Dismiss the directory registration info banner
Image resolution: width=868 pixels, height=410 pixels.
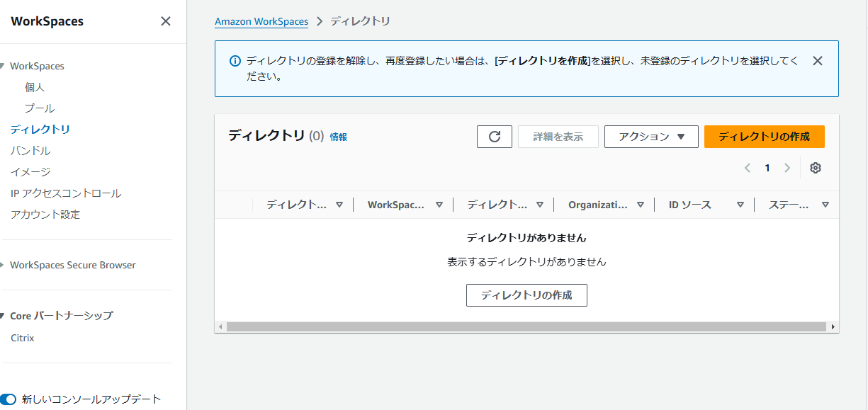pos(817,60)
